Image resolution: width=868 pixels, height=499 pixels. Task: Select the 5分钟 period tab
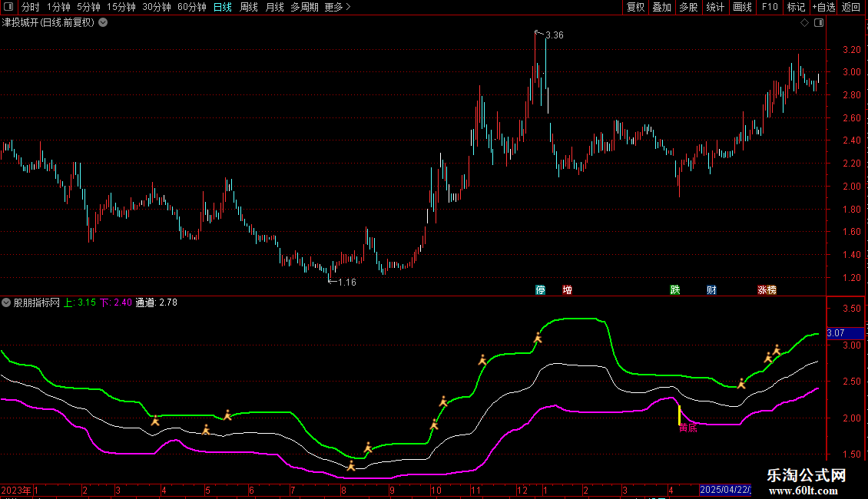click(x=88, y=7)
